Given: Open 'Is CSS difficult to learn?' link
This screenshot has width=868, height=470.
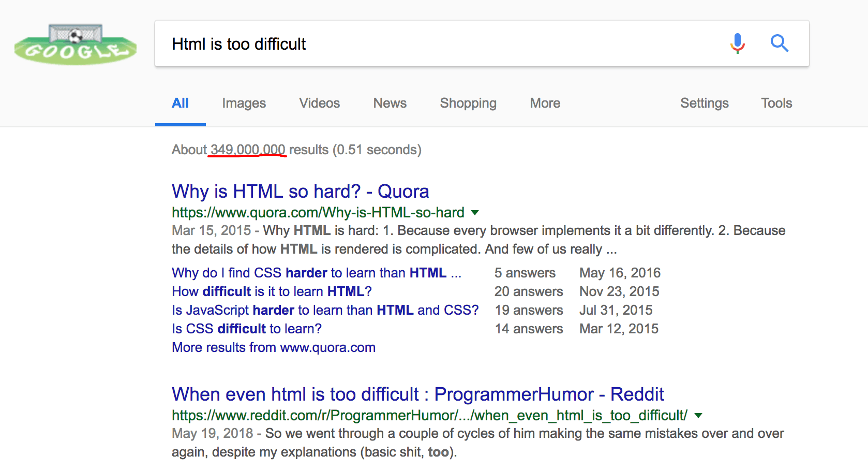Looking at the screenshot, I should (247, 329).
